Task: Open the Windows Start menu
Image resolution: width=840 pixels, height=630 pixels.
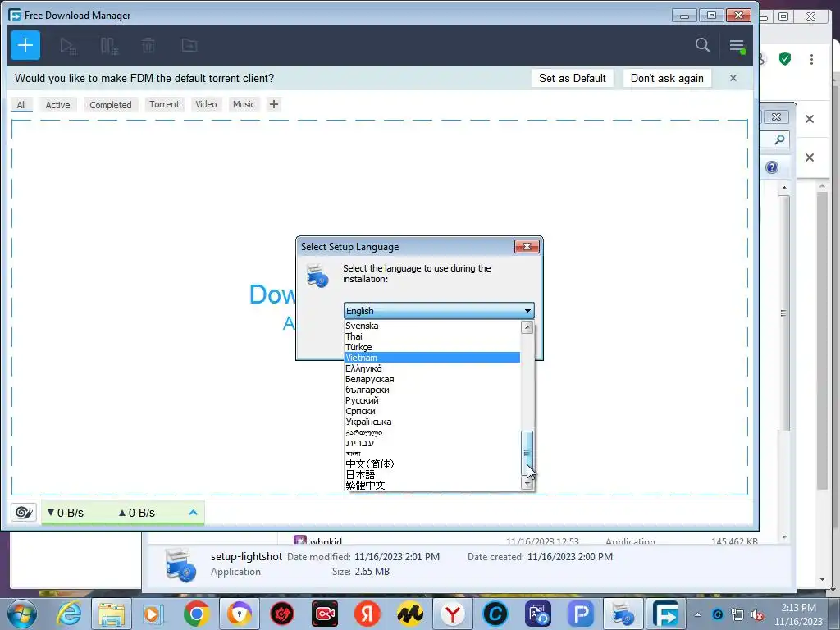Action: pos(21,614)
